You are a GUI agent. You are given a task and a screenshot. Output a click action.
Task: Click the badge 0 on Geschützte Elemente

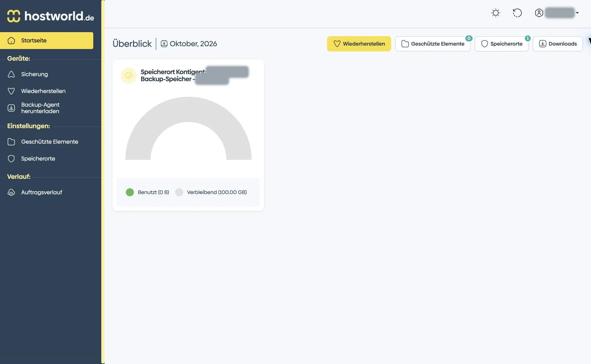(x=469, y=38)
